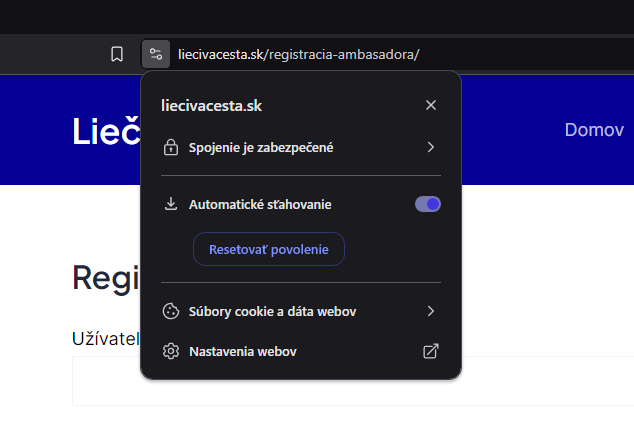
Task: Open the Súbory cookie a dáta webov entry
Action: [301, 311]
